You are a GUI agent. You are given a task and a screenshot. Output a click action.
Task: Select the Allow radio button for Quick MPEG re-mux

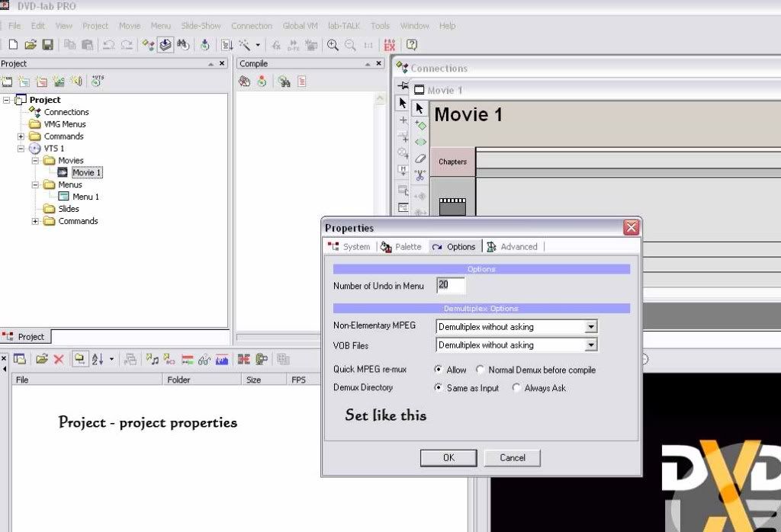click(x=438, y=369)
